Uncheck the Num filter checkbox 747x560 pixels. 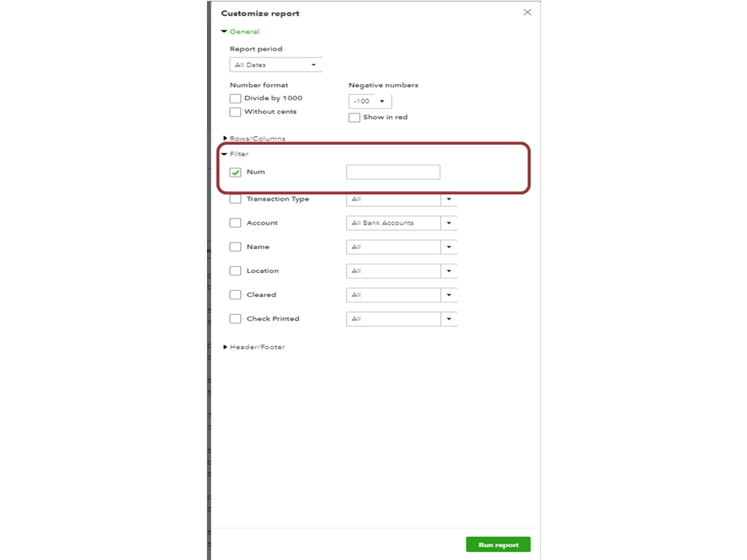click(x=236, y=172)
